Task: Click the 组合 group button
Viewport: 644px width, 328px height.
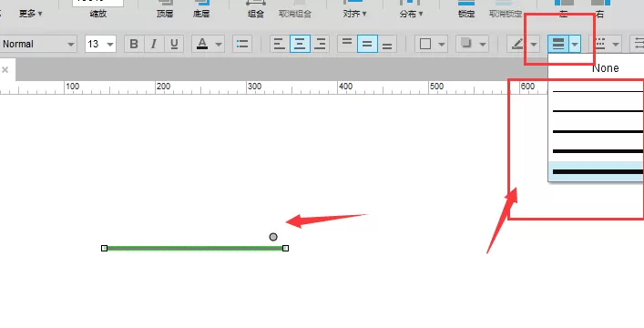Action: pos(256,9)
